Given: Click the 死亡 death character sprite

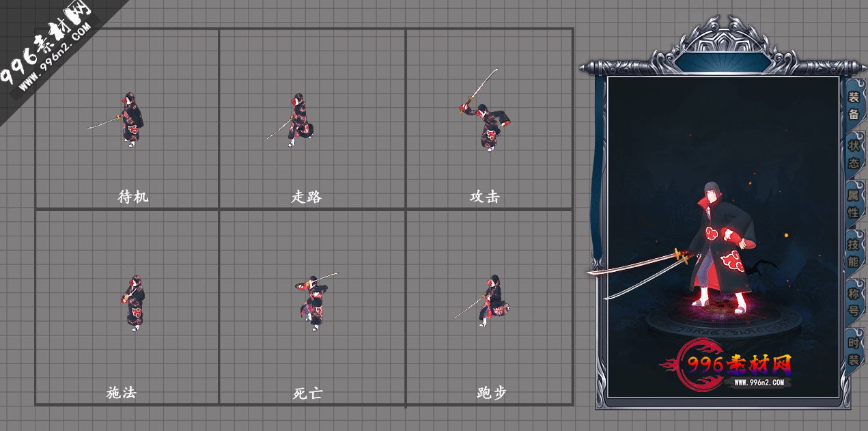Looking at the screenshot, I should point(313,302).
